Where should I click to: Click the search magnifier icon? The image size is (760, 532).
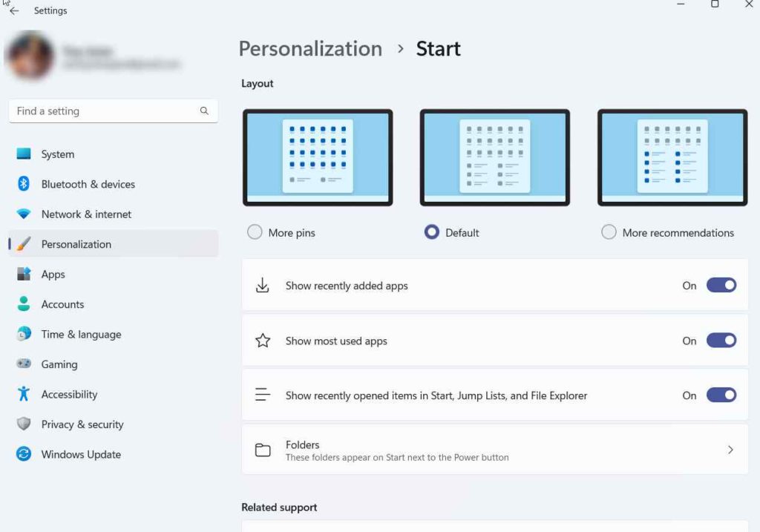[204, 111]
